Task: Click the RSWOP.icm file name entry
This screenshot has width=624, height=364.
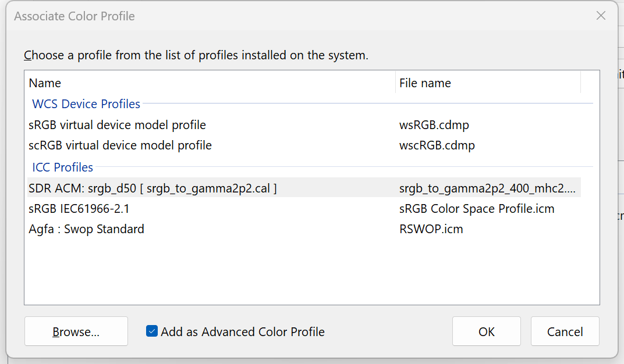Action: click(431, 229)
